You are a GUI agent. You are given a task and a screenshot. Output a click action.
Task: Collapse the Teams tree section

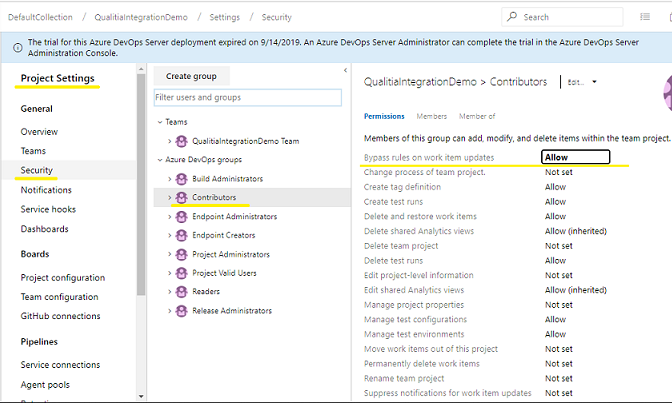pyautogui.click(x=158, y=122)
